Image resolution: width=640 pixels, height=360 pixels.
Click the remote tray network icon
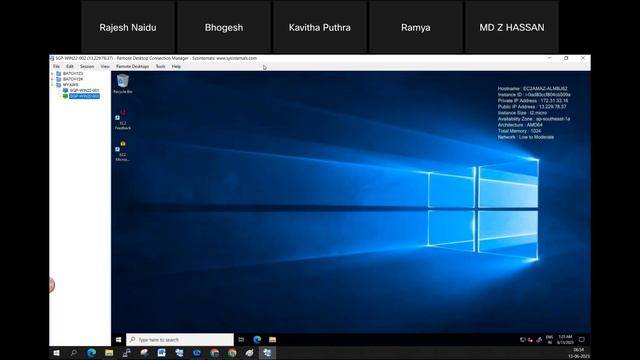522,340
